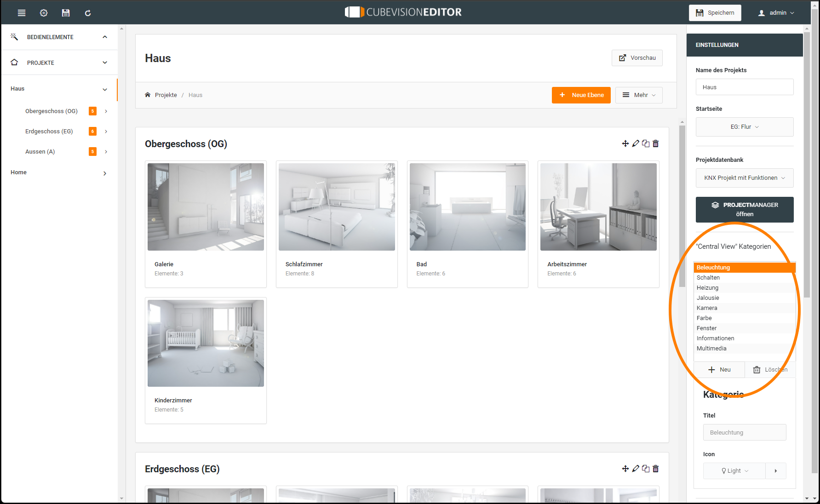Select Jalousie category in the list

click(x=745, y=298)
